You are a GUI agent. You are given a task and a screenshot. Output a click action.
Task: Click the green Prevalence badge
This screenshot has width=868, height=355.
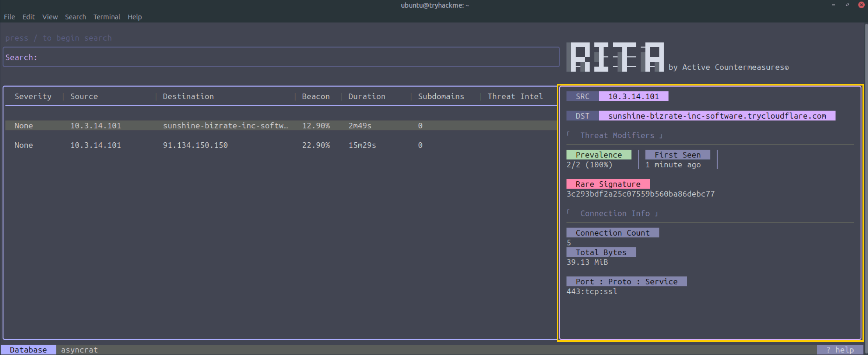(598, 155)
